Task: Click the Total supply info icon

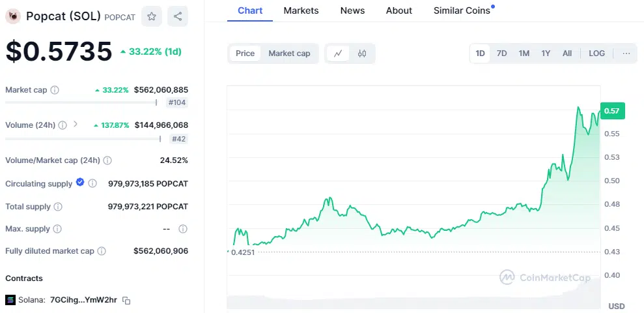Action: click(58, 207)
